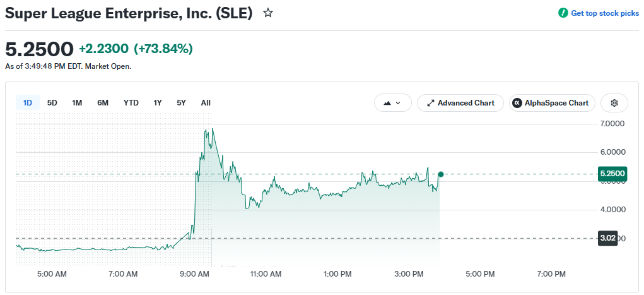Click the latest price dot on chart line

point(441,174)
